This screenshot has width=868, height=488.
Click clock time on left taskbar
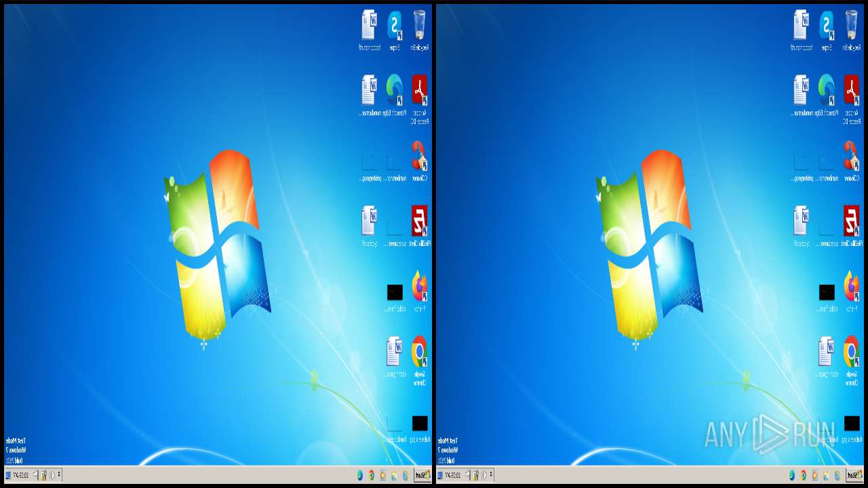coord(21,475)
